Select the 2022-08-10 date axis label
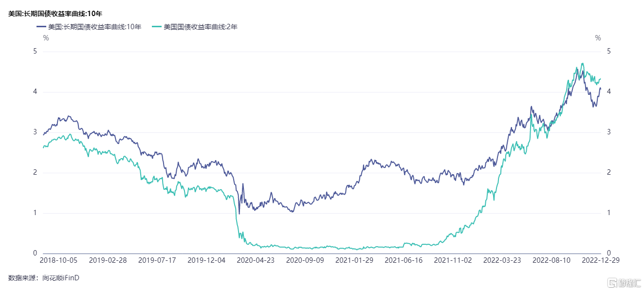Viewport: 644px width, 291px height. (x=551, y=260)
